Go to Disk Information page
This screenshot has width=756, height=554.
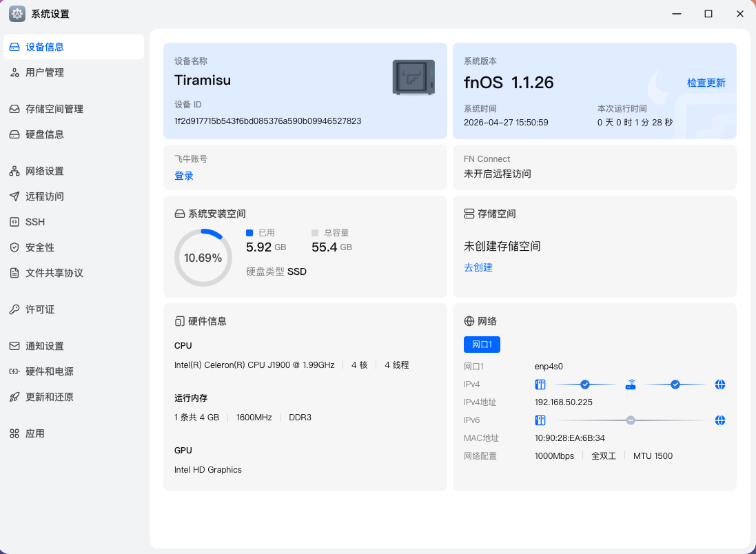tap(45, 134)
